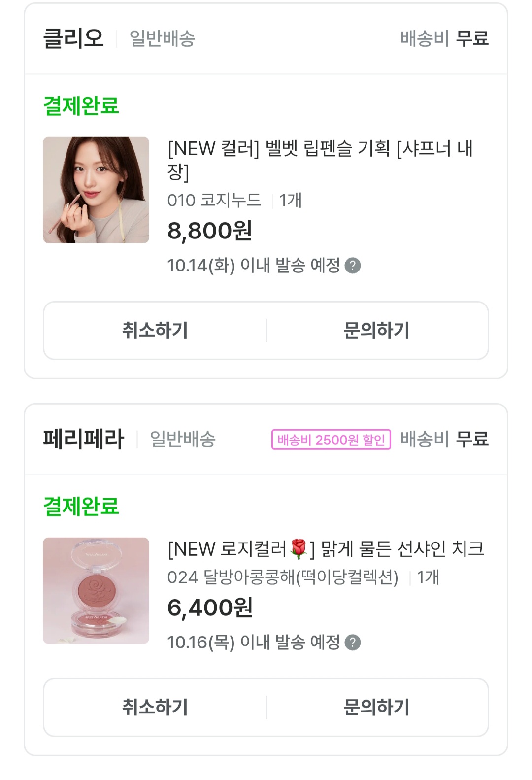Cancel the 페리페라 blush order with 취소하기
The width and height of the screenshot is (532, 780).
pyautogui.click(x=155, y=708)
